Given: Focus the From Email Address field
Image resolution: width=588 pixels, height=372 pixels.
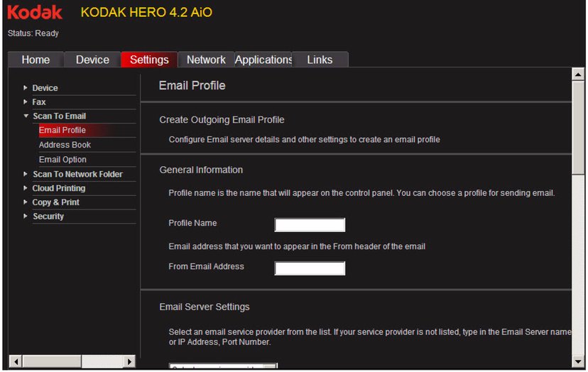Looking at the screenshot, I should point(310,268).
